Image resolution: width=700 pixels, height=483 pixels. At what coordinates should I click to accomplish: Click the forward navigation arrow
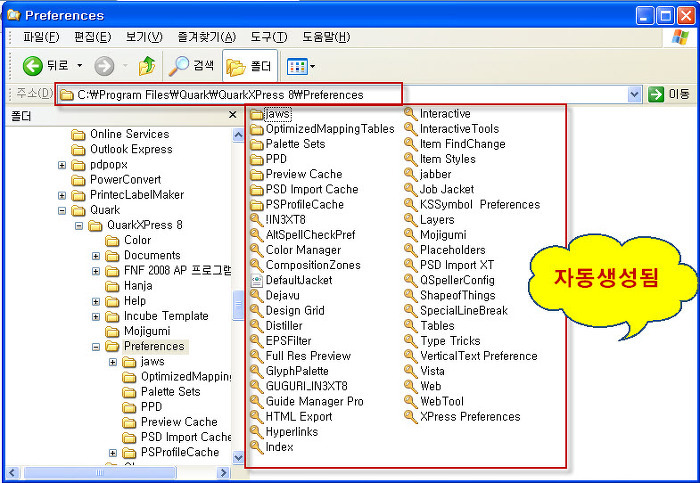(104, 66)
